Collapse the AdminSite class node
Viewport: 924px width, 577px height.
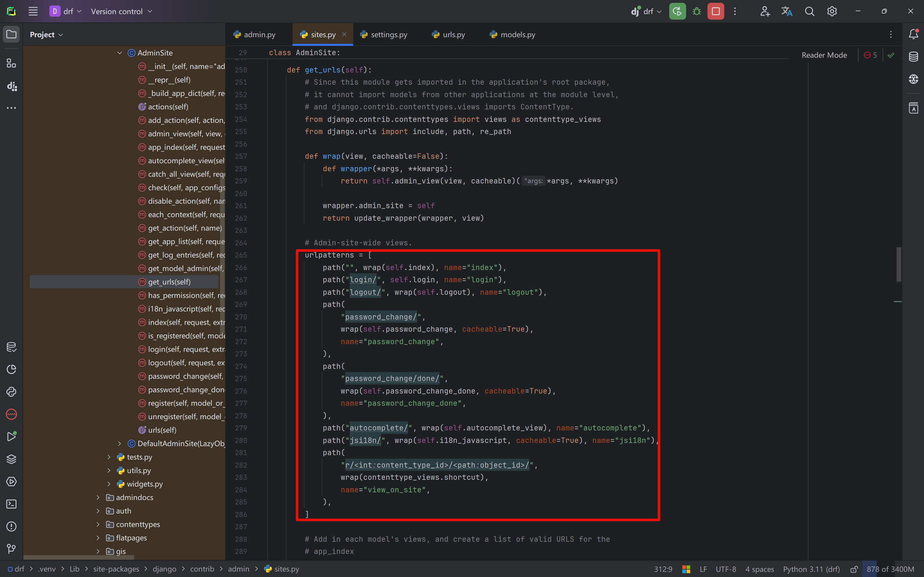pos(119,53)
